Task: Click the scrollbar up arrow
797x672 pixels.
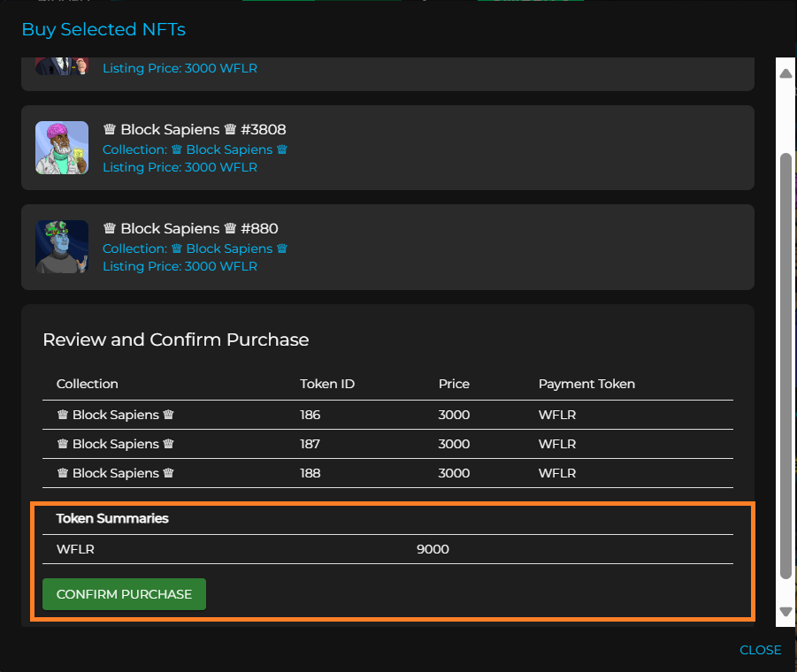Action: click(x=786, y=73)
